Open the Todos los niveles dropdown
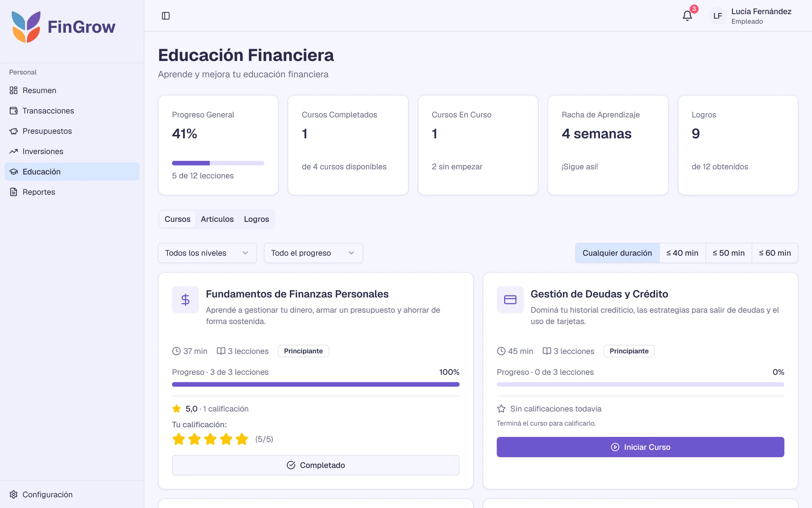The width and height of the screenshot is (812, 508). (x=207, y=253)
